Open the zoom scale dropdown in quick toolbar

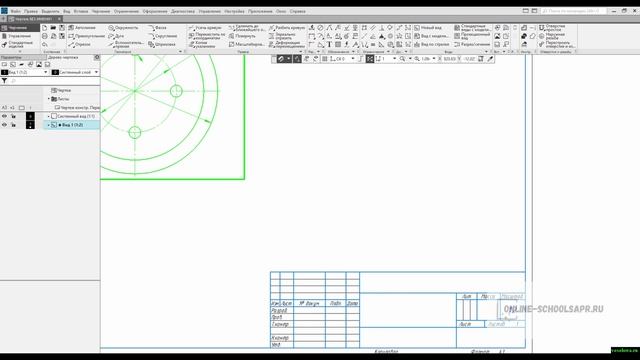pyautogui.click(x=433, y=59)
